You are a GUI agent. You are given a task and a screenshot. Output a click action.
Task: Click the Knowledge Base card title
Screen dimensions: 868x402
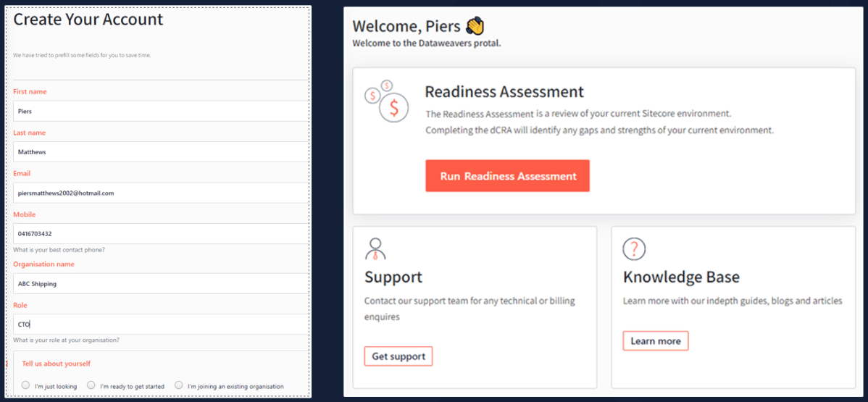pyautogui.click(x=681, y=277)
